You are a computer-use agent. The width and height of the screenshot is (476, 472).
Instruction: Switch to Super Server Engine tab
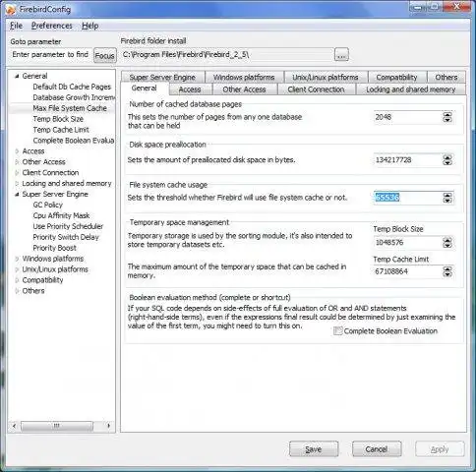click(x=162, y=78)
